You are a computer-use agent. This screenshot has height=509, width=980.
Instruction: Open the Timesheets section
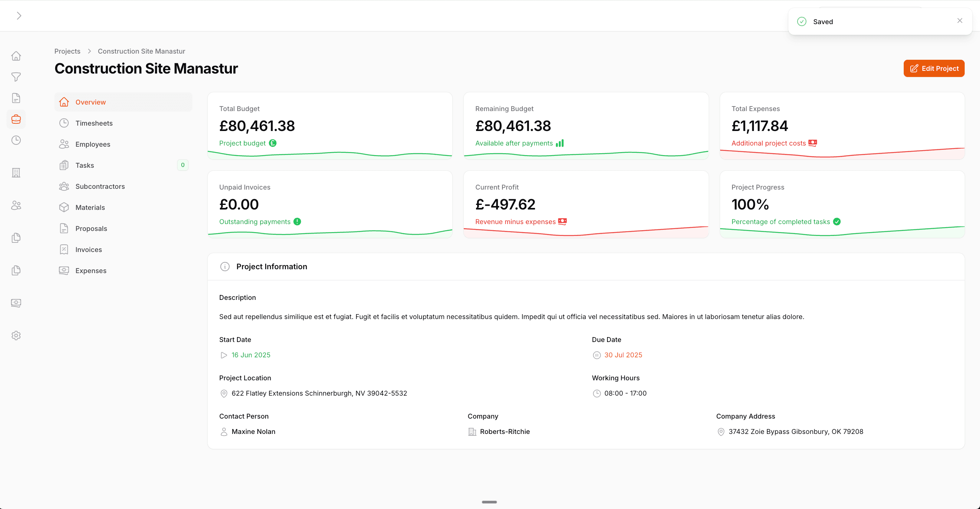94,123
